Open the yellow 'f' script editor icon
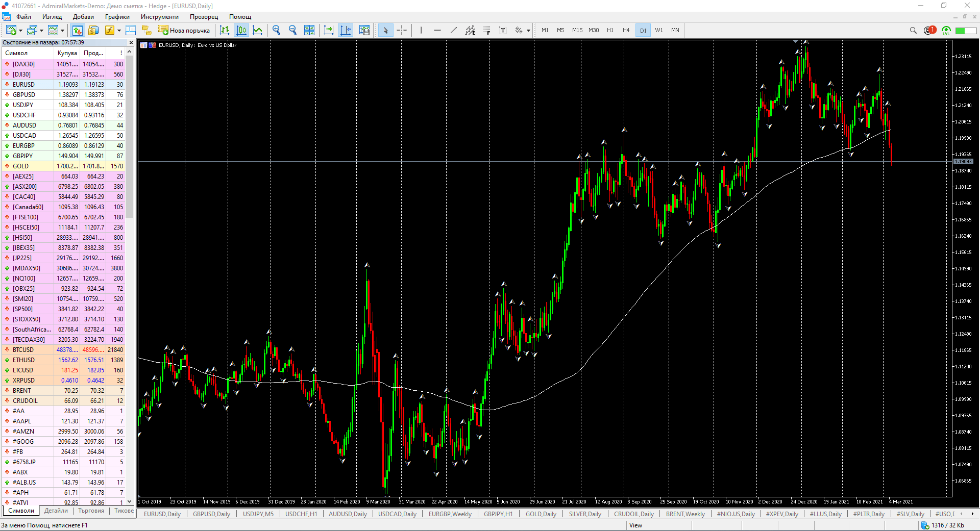 point(110,30)
